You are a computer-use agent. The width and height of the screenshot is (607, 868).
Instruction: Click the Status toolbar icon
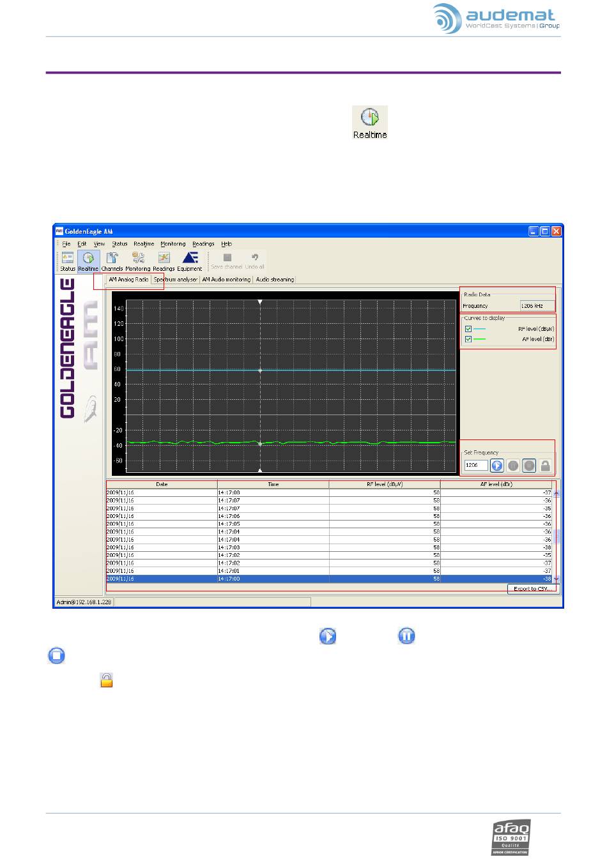point(68,261)
